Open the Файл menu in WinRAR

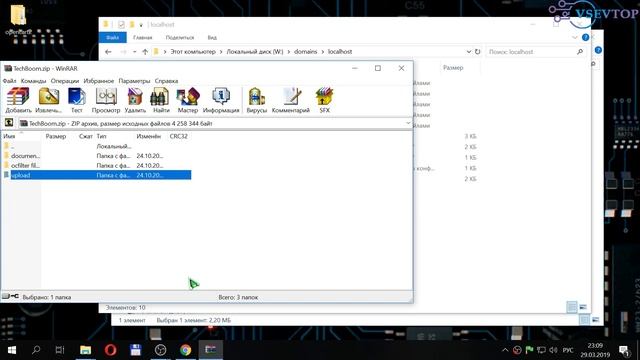pos(9,81)
